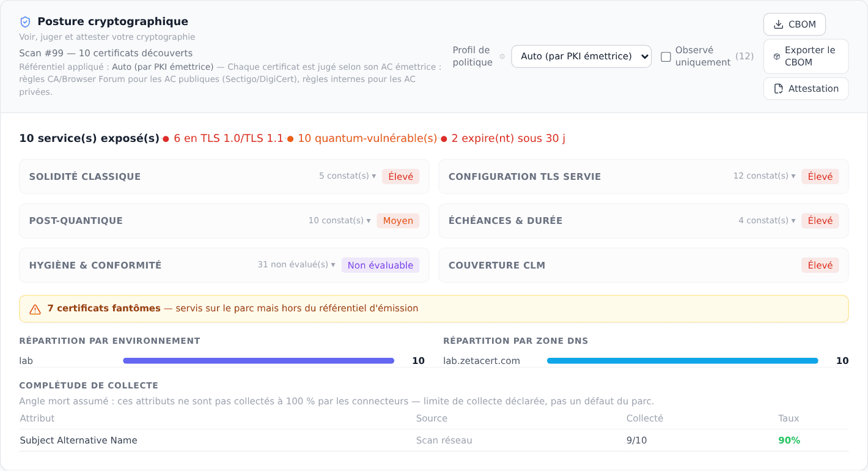The height and width of the screenshot is (471, 868).
Task: Open the Auto (par PKI émettrice) dropdown
Action: pos(581,56)
